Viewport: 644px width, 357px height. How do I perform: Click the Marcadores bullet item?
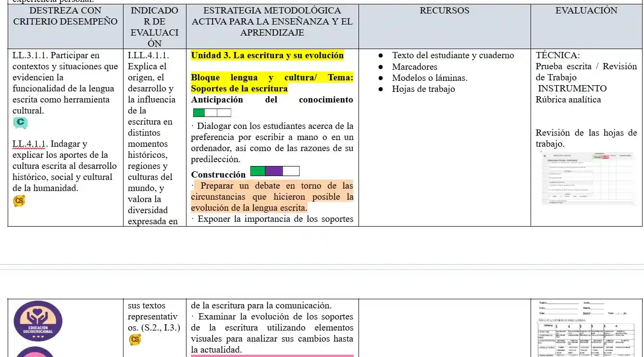[414, 67]
